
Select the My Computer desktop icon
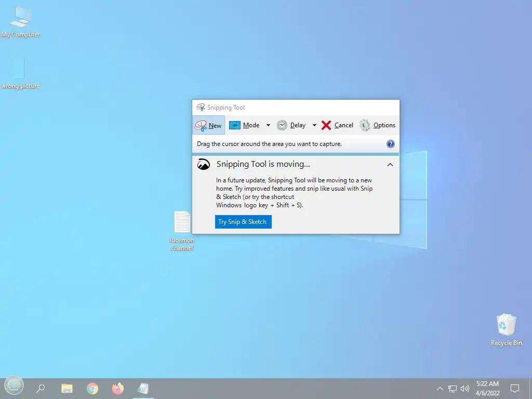[20, 22]
